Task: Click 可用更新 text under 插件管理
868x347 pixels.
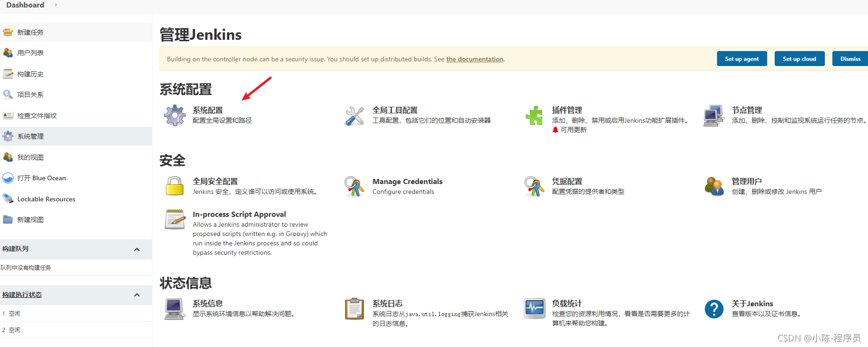Action: 574,130
